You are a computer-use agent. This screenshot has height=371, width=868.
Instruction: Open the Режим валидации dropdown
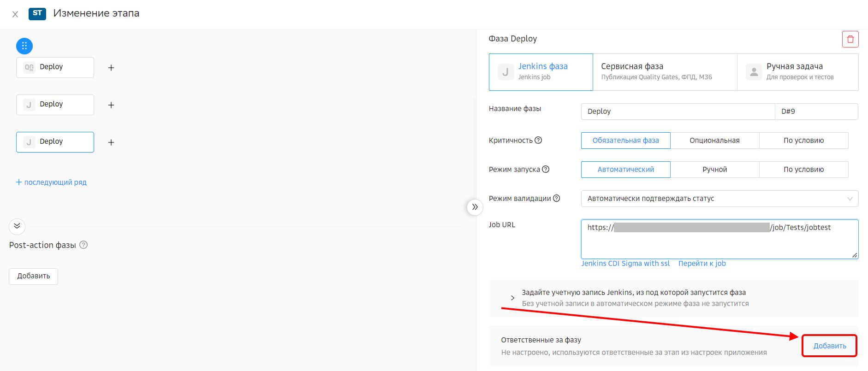(719, 199)
